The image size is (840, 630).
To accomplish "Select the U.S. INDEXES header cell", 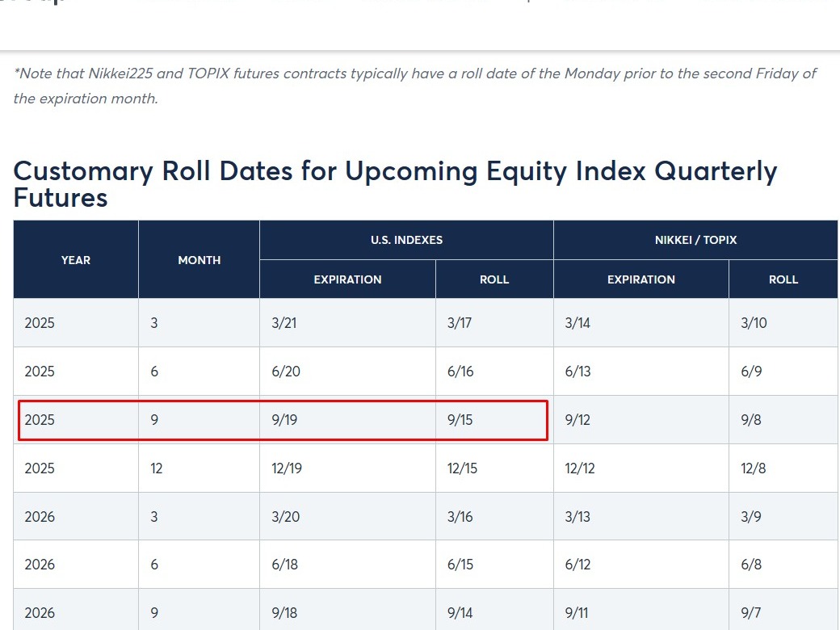I will pyautogui.click(x=406, y=240).
